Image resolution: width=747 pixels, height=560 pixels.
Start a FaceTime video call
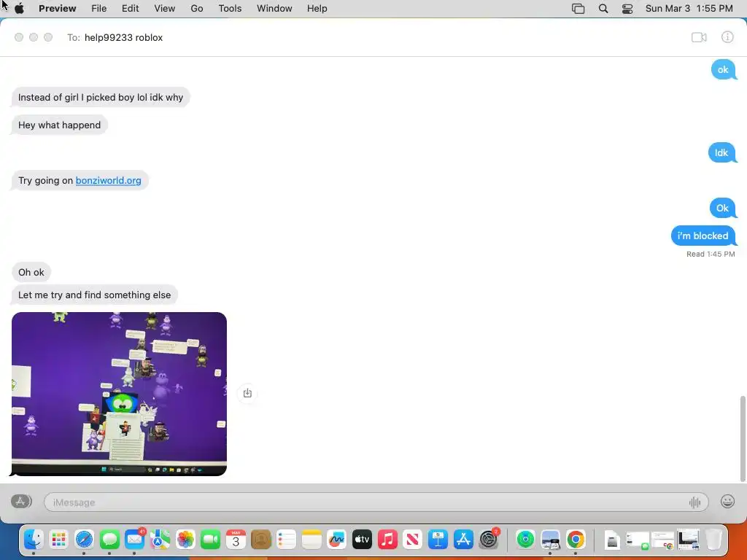[699, 37]
